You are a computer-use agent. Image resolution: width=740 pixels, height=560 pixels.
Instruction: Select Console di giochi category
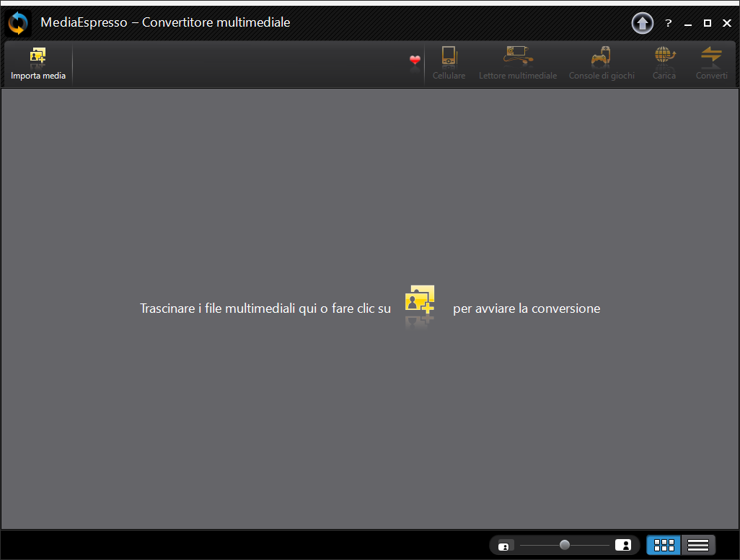pos(602,63)
